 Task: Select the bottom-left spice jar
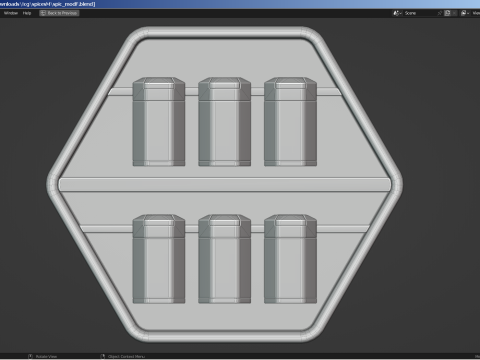[159, 259]
